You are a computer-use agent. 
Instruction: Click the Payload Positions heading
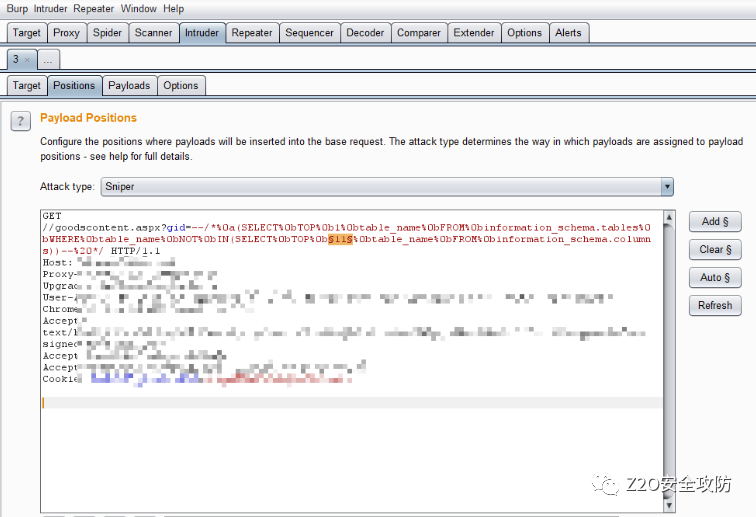coord(88,118)
